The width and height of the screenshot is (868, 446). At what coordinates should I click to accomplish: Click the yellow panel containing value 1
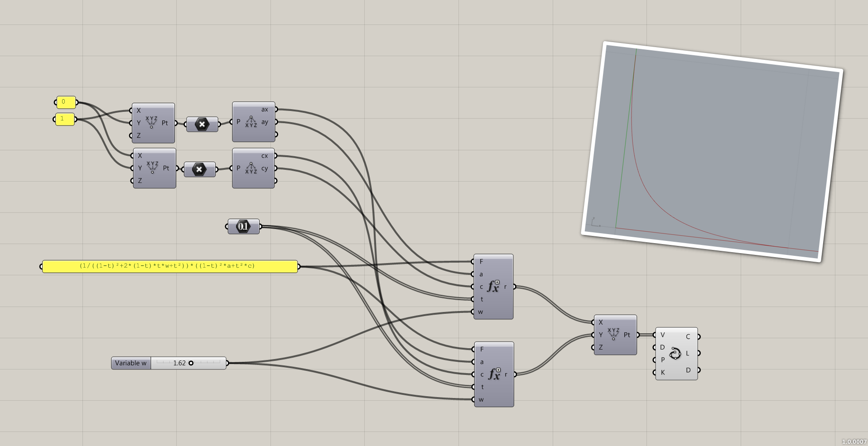pos(65,120)
